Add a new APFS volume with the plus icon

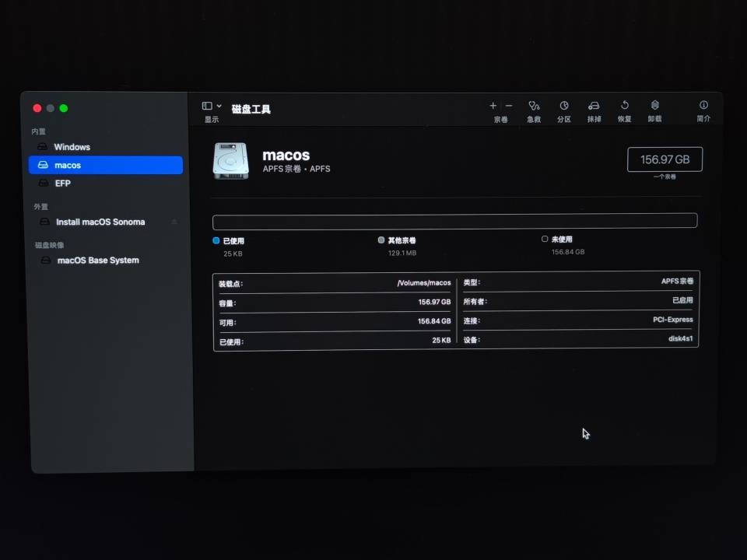(493, 105)
